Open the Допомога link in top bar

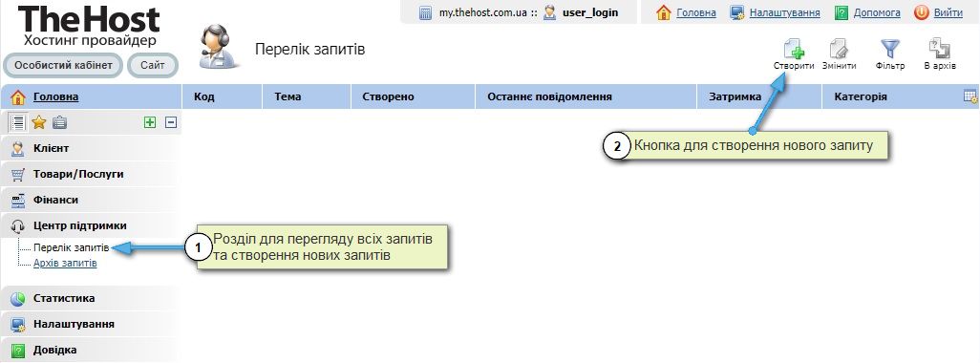click(877, 12)
